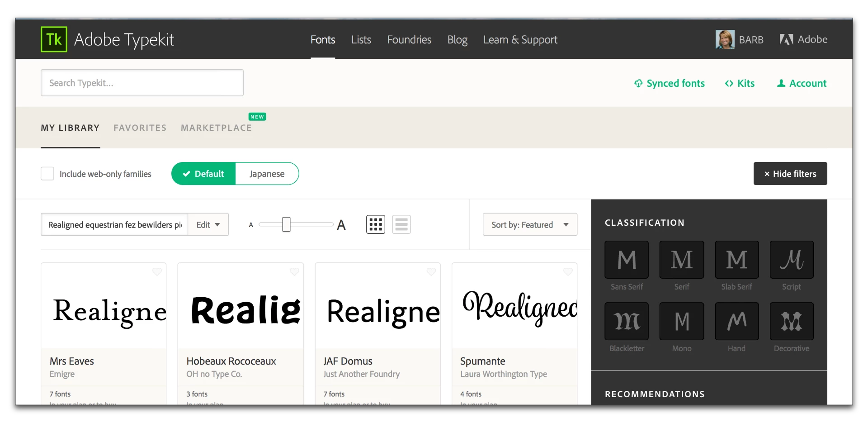
Task: Click the font size slider handle
Action: pyautogui.click(x=286, y=224)
